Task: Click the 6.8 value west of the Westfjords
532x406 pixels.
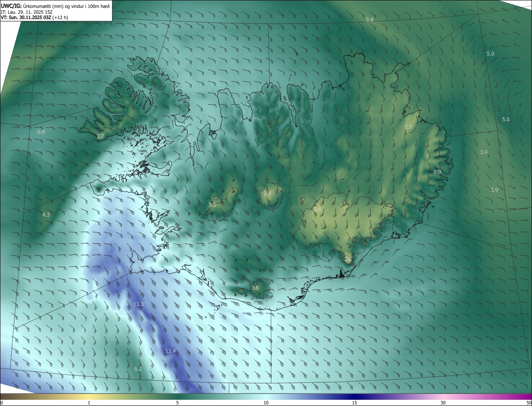Action: click(x=41, y=132)
